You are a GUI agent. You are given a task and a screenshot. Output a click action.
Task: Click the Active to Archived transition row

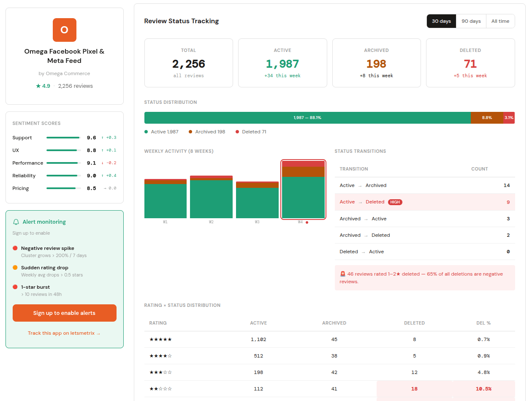(x=425, y=185)
